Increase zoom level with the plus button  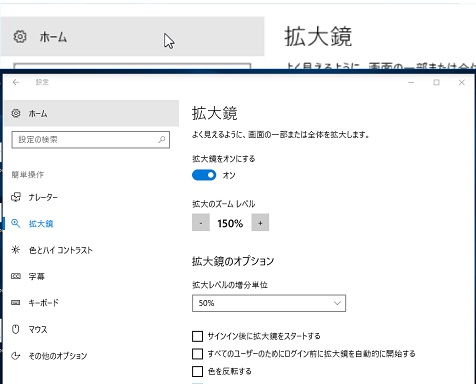pyautogui.click(x=260, y=223)
